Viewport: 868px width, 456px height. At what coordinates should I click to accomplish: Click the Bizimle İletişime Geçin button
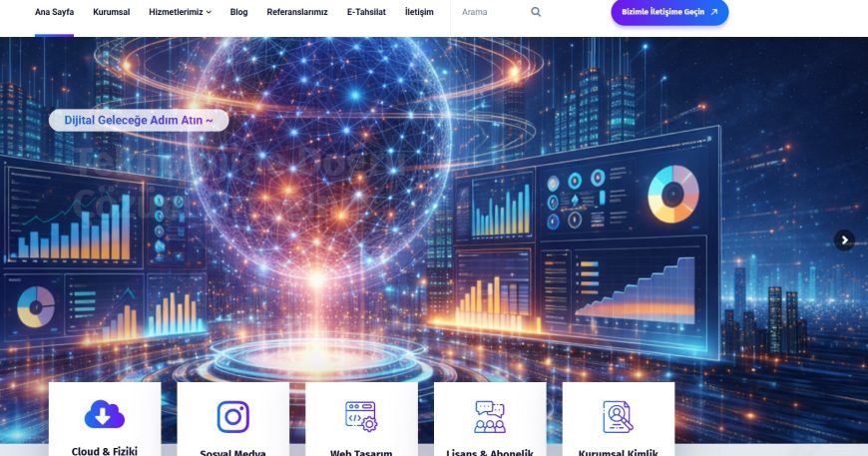coord(669,12)
